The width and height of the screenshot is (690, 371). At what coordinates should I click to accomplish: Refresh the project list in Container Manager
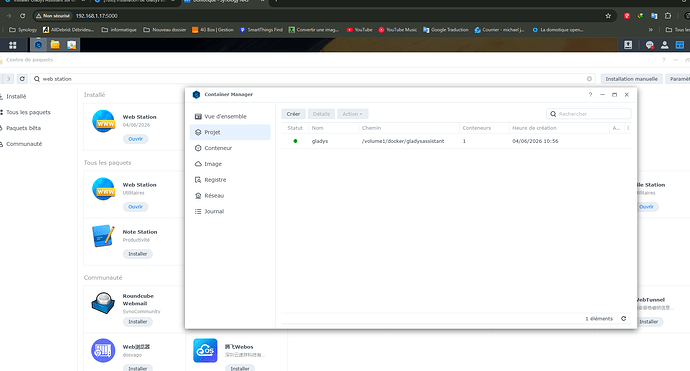(x=624, y=319)
